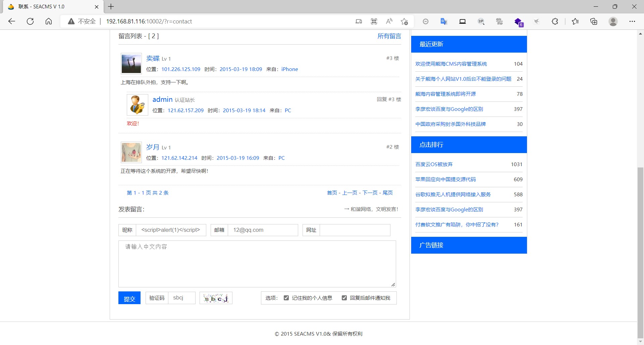Click the scrollbar down arrow
Viewport: 644px width, 345px height.
coord(640,342)
